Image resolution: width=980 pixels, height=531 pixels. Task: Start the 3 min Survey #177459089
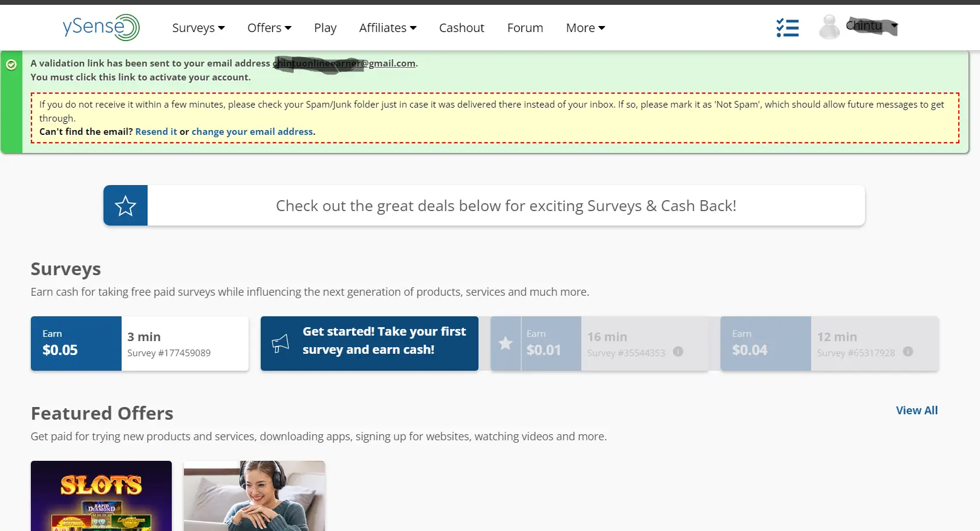[140, 344]
